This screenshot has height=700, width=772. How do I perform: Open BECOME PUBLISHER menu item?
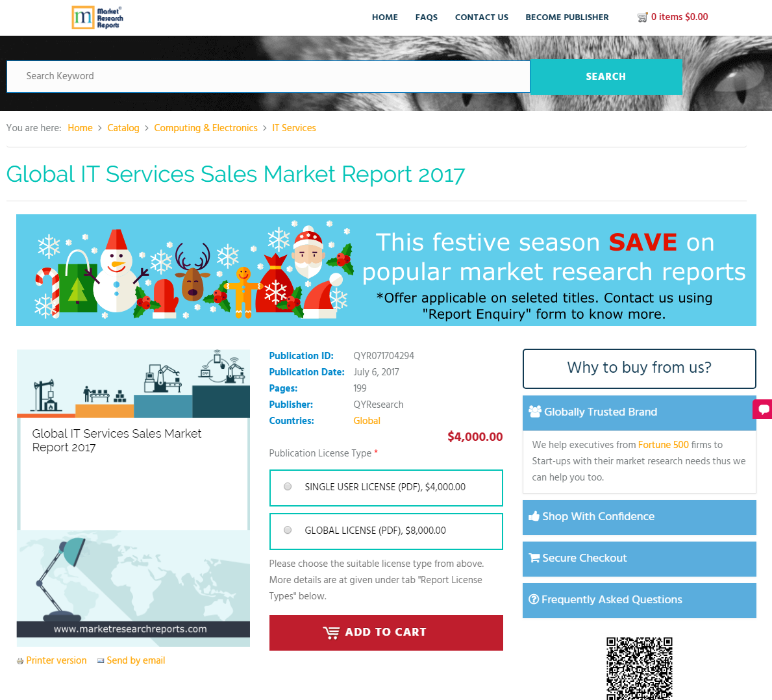[x=567, y=18]
